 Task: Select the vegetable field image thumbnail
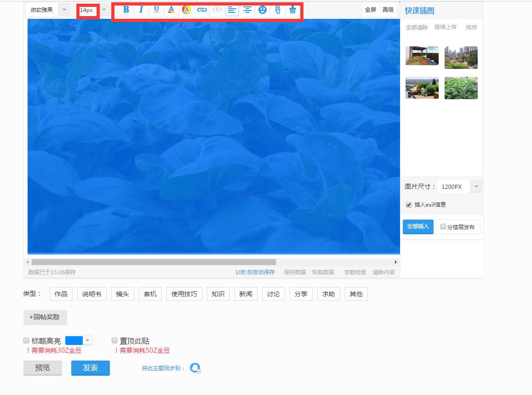[x=461, y=88]
